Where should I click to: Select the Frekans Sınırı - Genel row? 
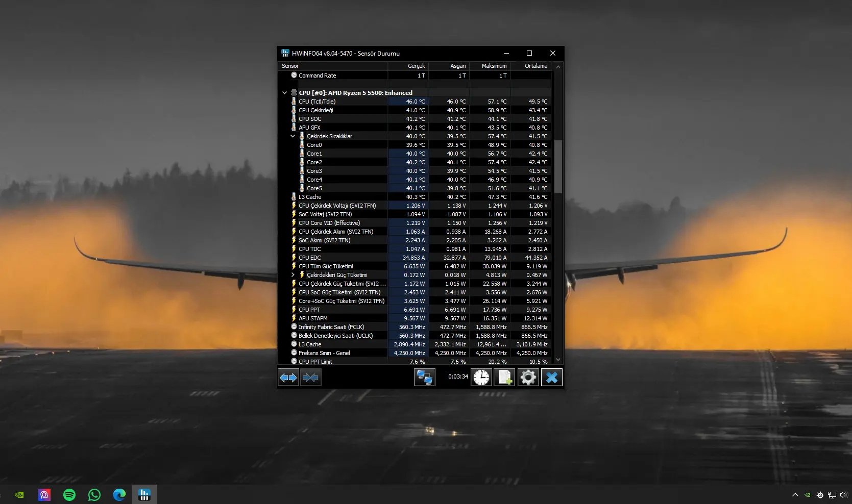coord(415,353)
